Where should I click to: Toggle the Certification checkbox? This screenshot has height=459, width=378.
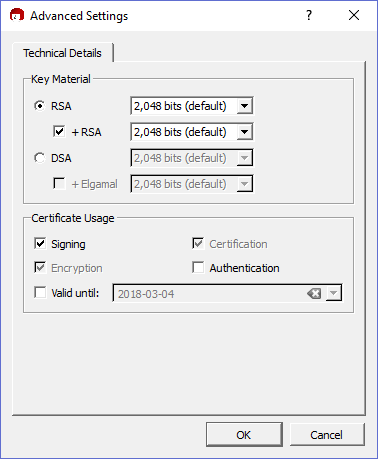[x=198, y=244]
